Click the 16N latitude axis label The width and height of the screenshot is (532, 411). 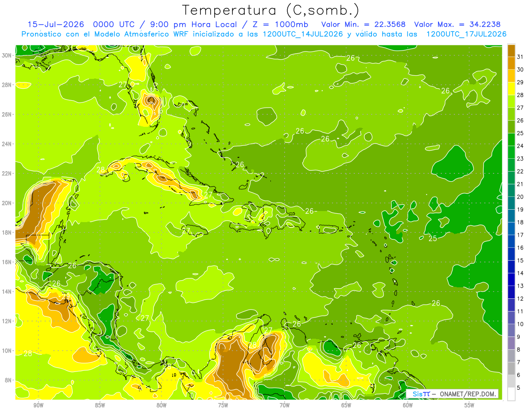point(8,262)
